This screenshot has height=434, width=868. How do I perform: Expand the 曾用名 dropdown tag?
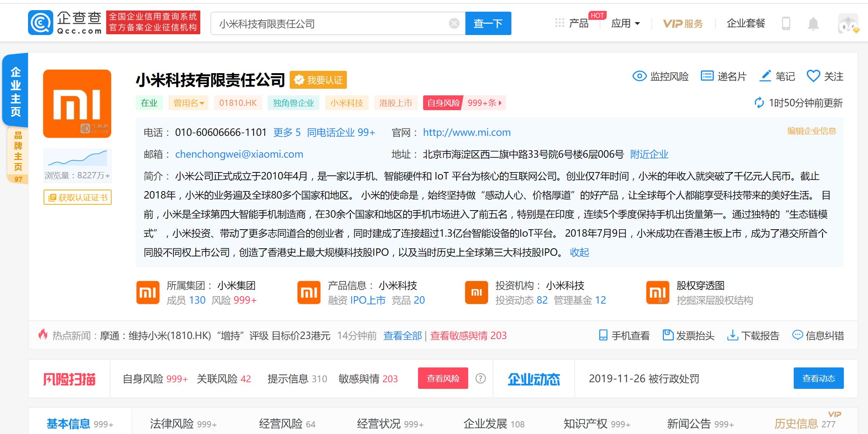[189, 103]
